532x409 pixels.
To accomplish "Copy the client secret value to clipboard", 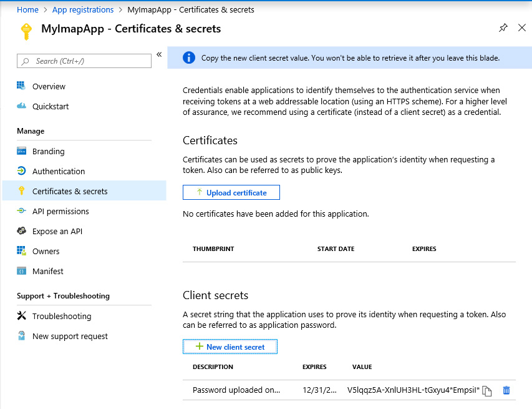I will [487, 391].
